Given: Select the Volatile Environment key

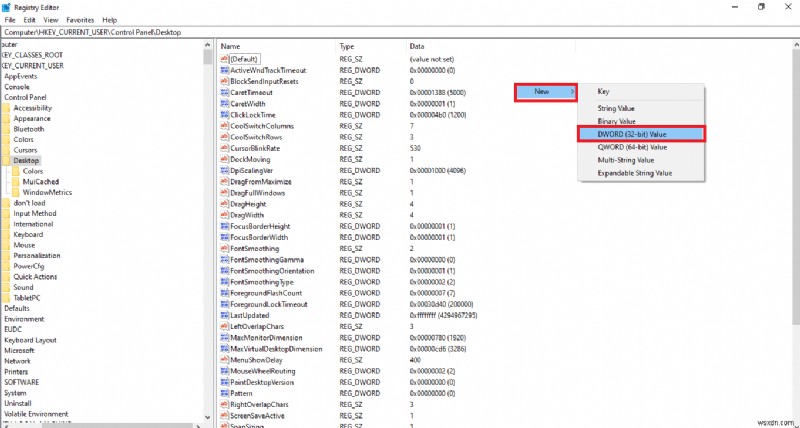Looking at the screenshot, I should point(36,414).
